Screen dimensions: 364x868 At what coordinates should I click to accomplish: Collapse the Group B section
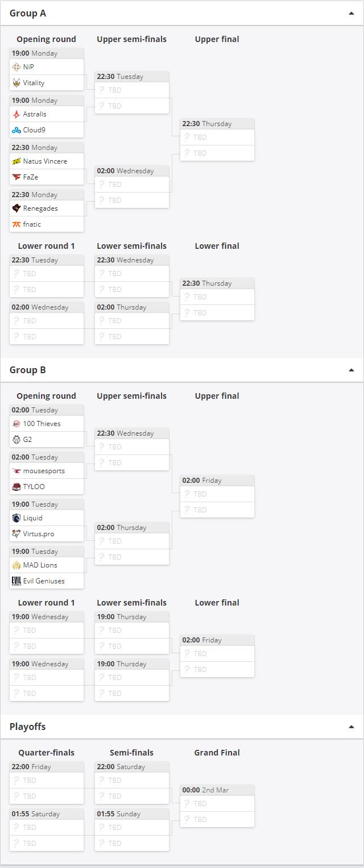tap(351, 370)
